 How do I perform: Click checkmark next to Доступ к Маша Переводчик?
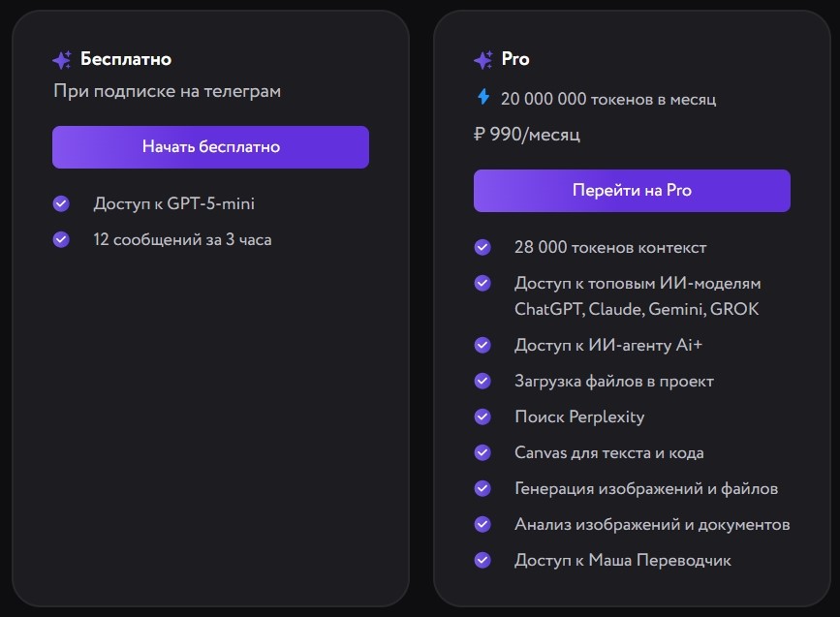coord(482,560)
